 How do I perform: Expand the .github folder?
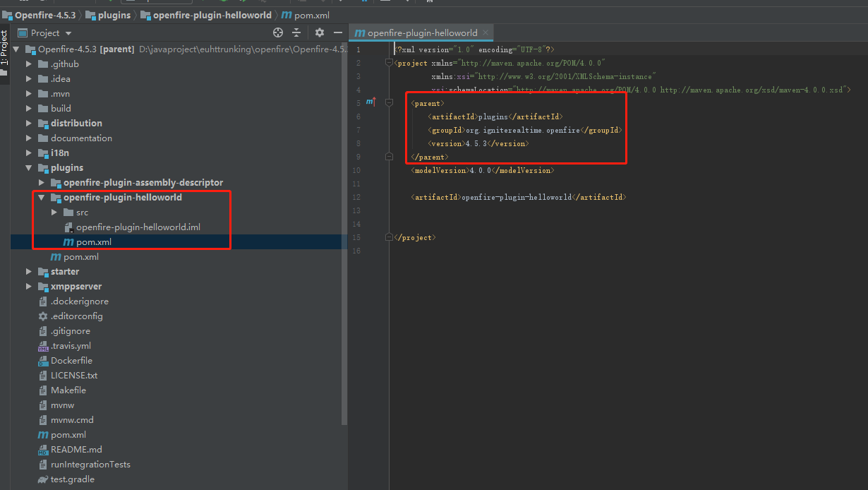(x=29, y=64)
